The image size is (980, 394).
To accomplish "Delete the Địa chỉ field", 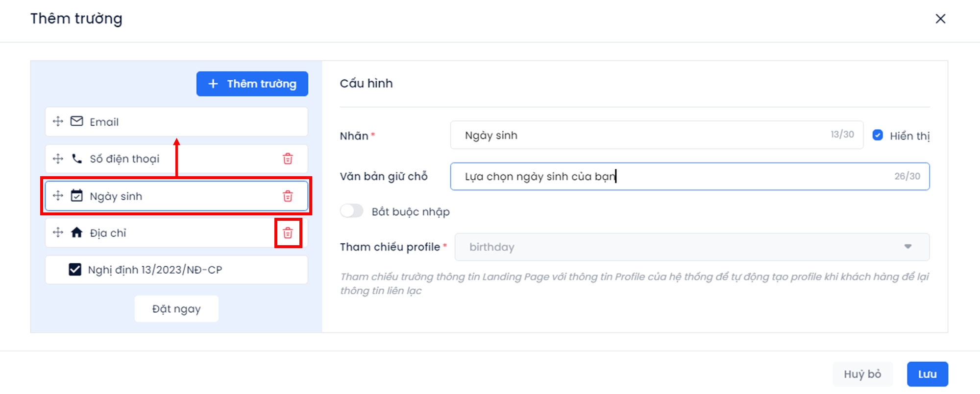I will pos(288,233).
